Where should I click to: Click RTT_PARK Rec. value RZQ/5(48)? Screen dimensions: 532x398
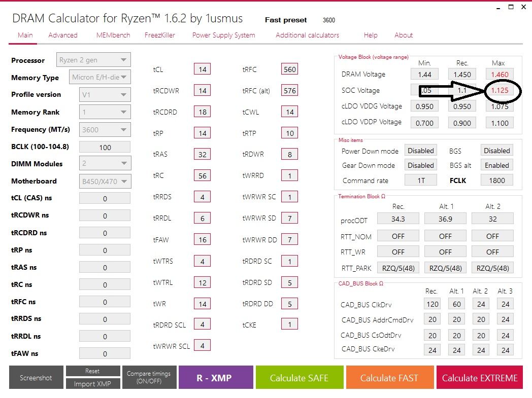[x=398, y=268]
